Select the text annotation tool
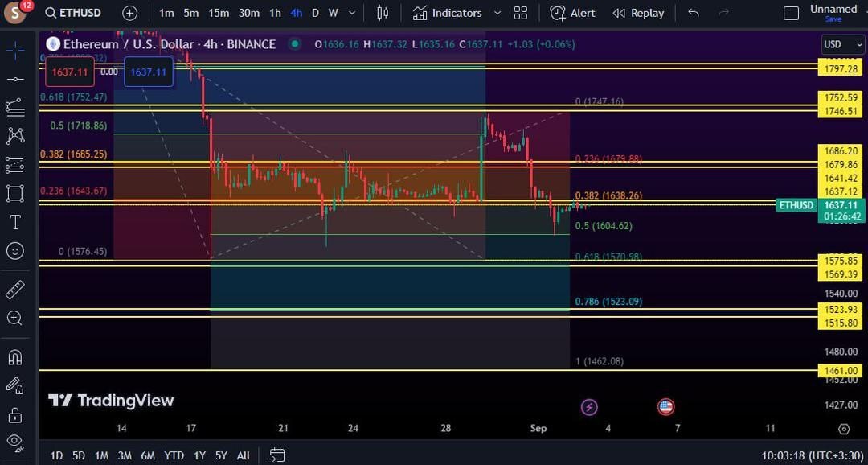Screen dimensions: 868x465 pos(15,222)
